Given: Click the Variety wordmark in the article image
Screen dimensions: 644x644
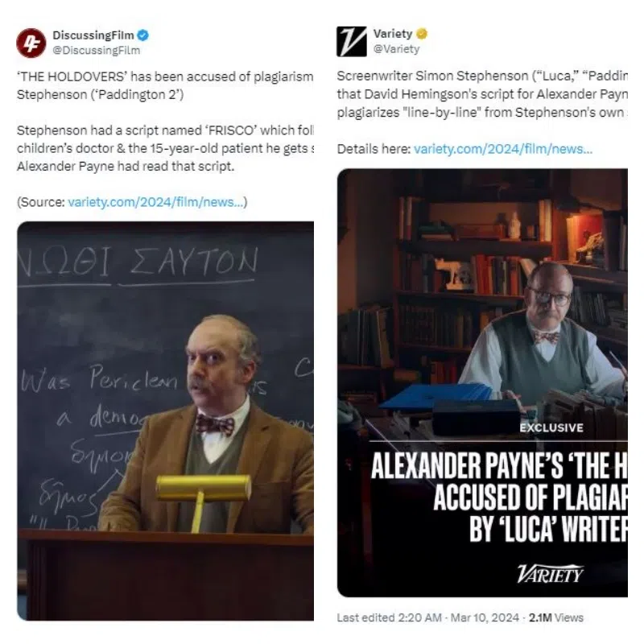Looking at the screenshot, I should click(551, 574).
